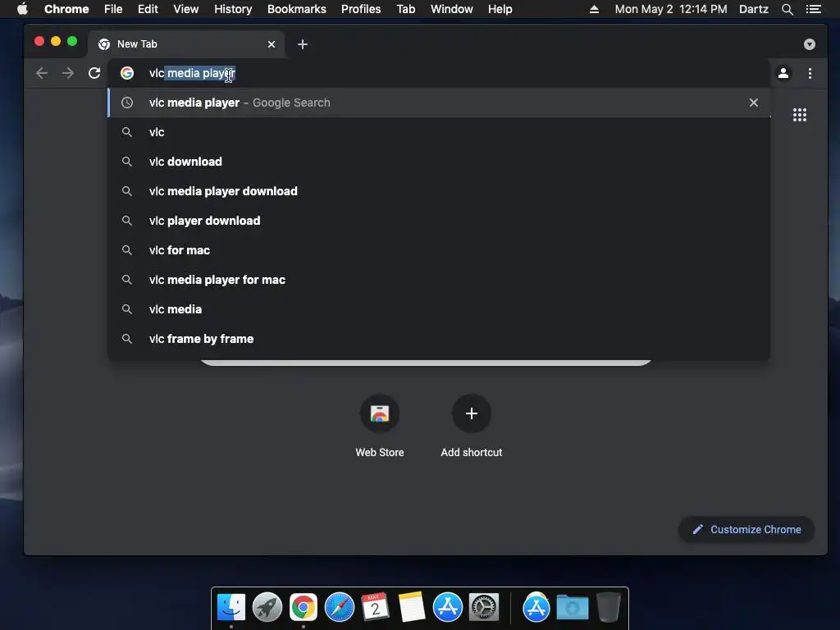
Task: Click the browser forward arrow
Action: pyautogui.click(x=67, y=73)
